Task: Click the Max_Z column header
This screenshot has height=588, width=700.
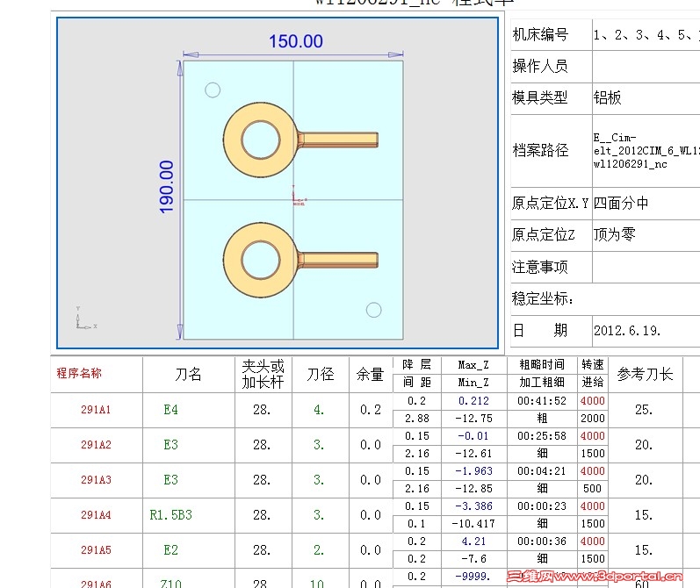Action: pyautogui.click(x=473, y=365)
